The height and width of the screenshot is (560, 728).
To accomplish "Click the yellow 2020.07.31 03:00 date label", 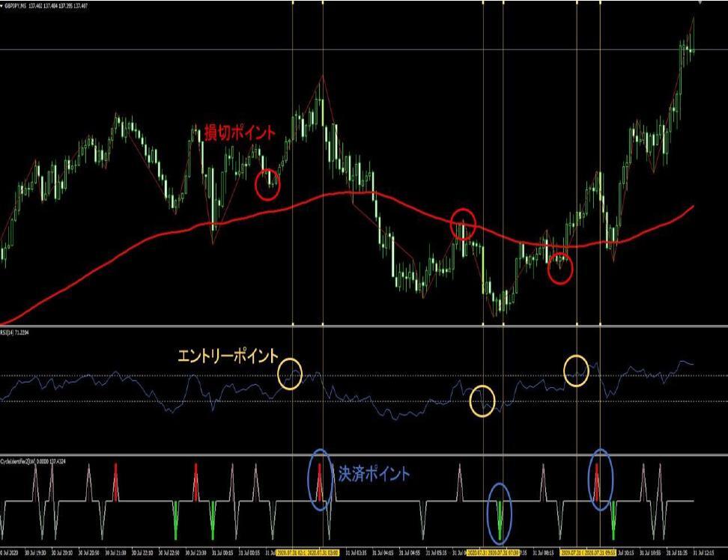I will point(324,553).
